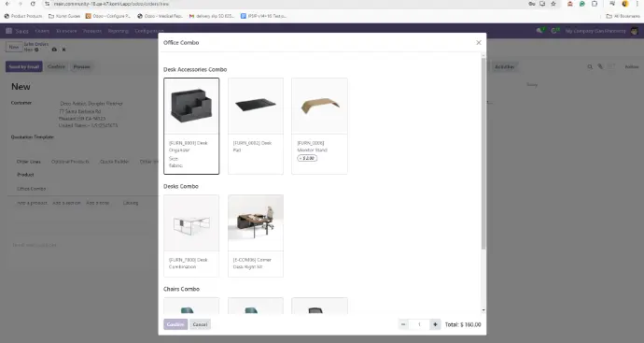Image resolution: width=644 pixels, height=343 pixels.
Task: Go back using the browser back arrow
Action: [7, 4]
